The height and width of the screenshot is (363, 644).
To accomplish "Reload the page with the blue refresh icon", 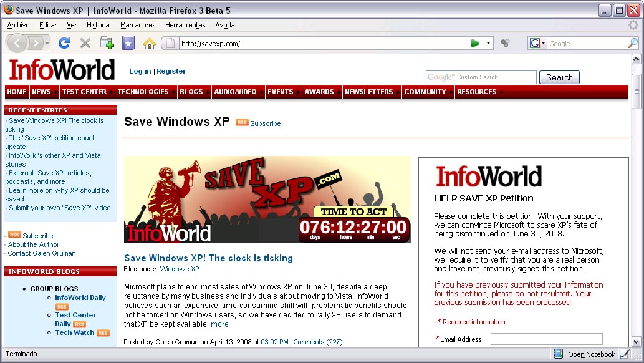I will point(64,43).
